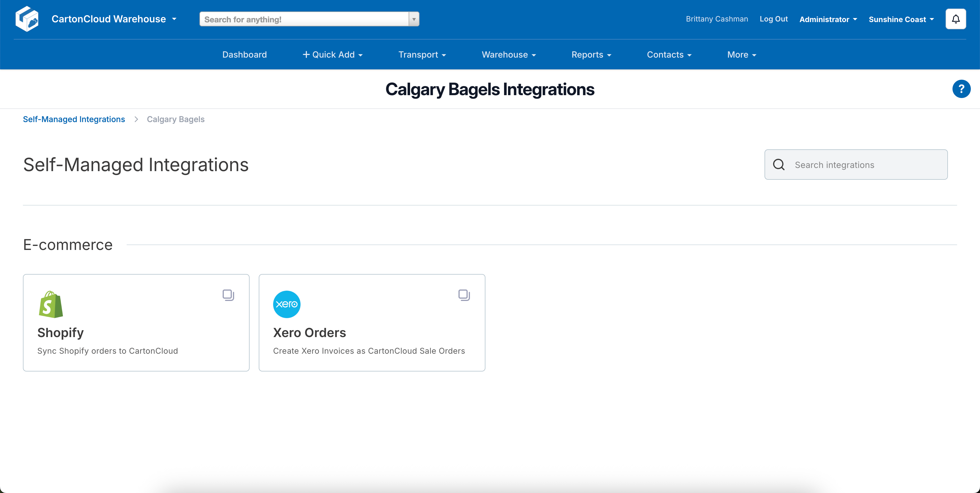Click the CartonCloud logo icon
Image resolution: width=980 pixels, height=493 pixels.
tap(27, 19)
